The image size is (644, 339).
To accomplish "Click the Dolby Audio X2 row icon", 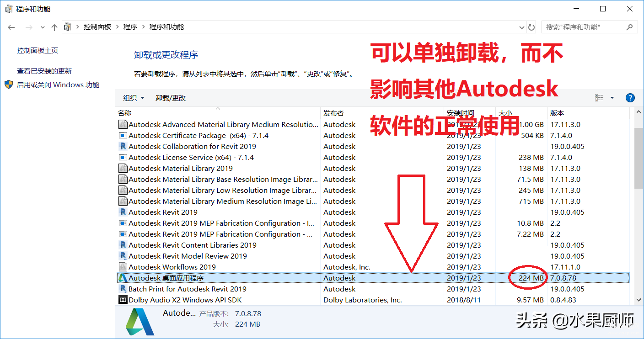I will click(123, 300).
